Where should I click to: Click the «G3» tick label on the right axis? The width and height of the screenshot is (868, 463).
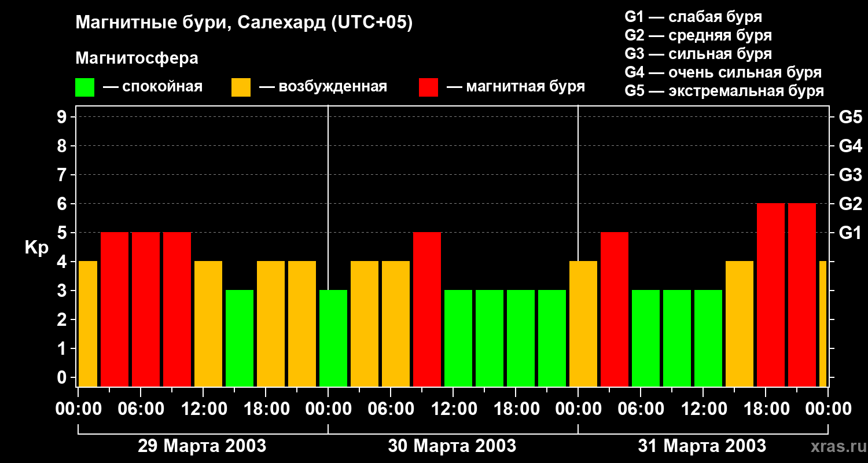click(851, 175)
